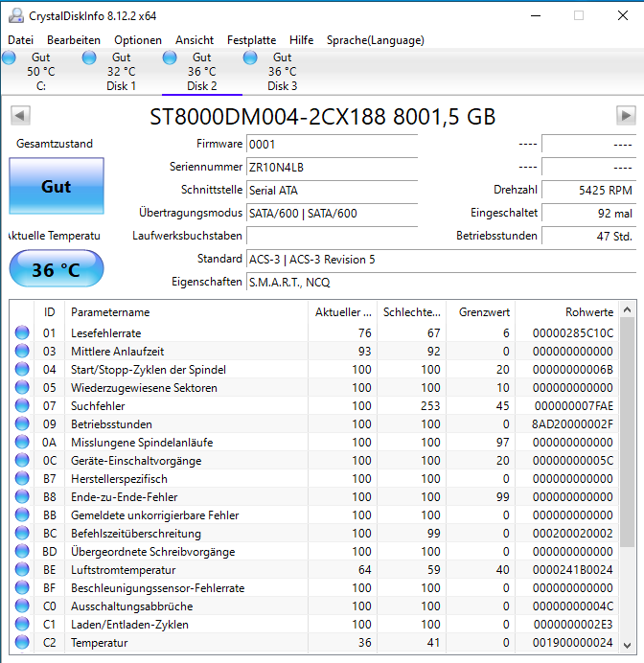Screen dimensions: 644x663
Task: Click status orb for Disk 3
Action: coord(250,57)
